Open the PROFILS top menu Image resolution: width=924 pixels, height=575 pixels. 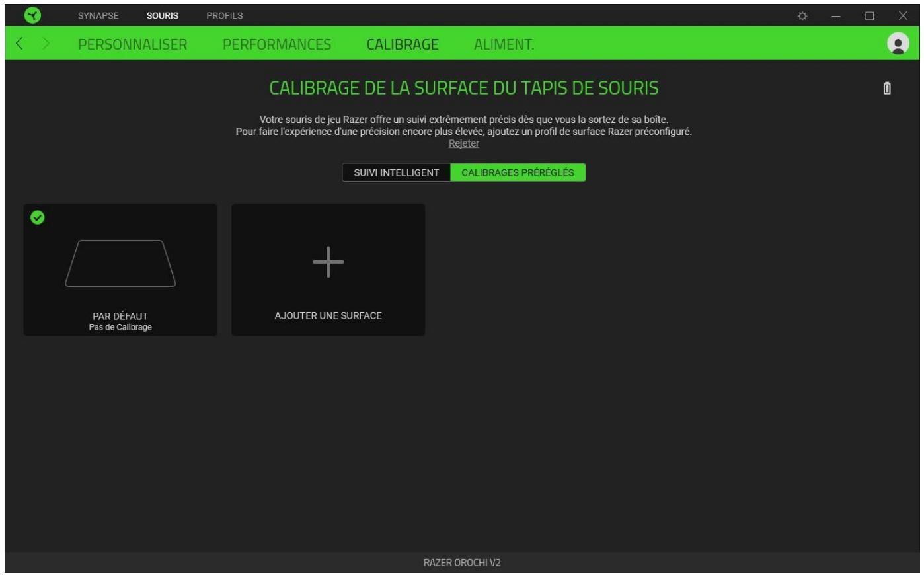pyautogui.click(x=225, y=15)
